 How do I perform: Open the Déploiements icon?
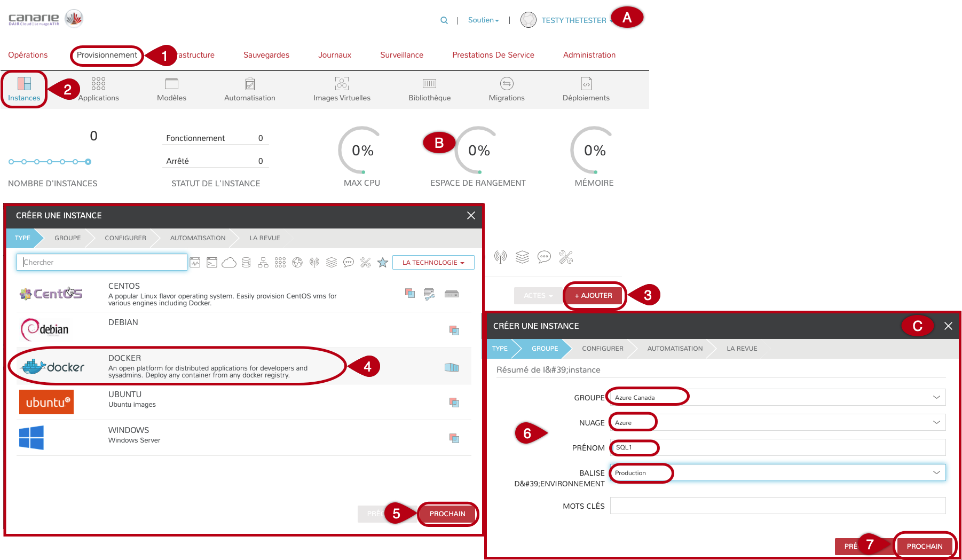586,84
